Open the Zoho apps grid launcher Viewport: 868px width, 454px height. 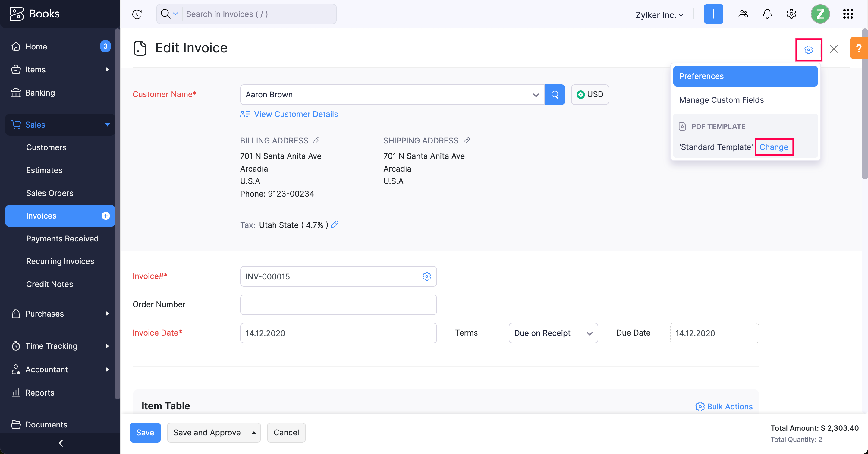click(x=848, y=14)
